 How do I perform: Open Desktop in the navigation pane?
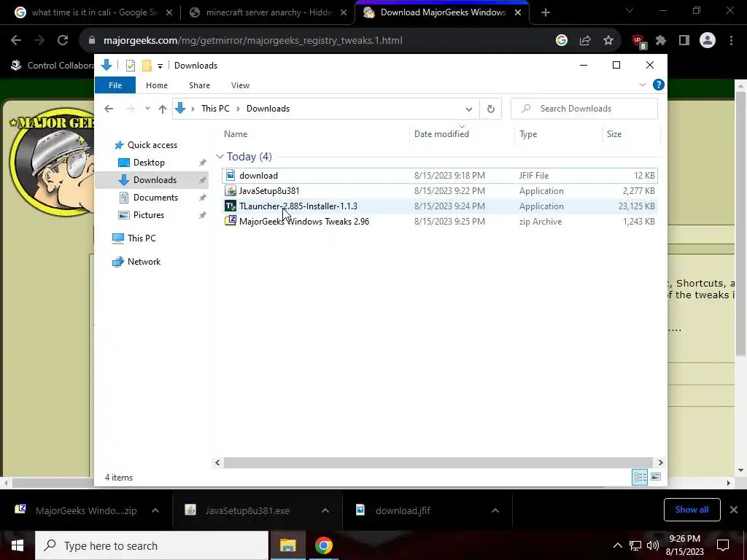(149, 163)
